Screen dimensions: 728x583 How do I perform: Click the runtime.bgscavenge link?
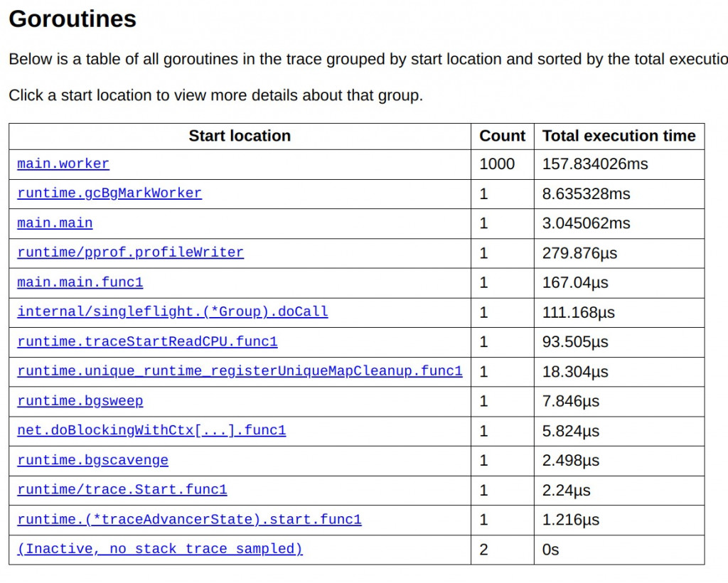pyautogui.click(x=92, y=461)
